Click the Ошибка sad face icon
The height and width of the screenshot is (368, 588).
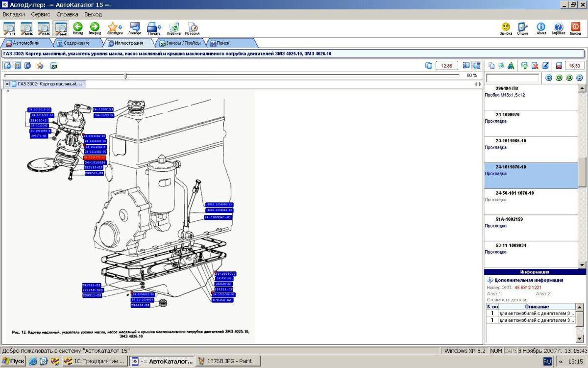[x=506, y=28]
